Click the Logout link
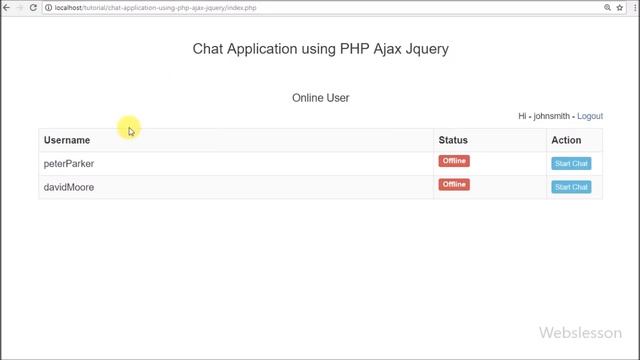This screenshot has height=360, width=640. 590,116
